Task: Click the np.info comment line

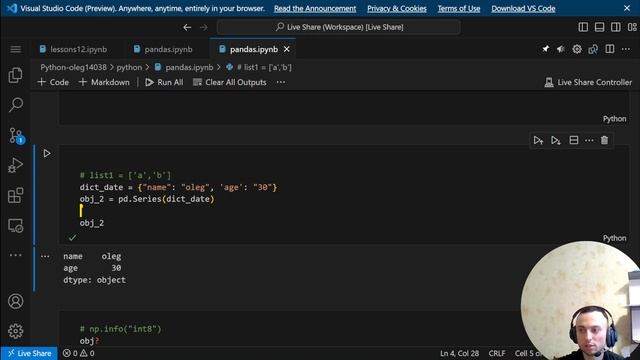Action: coord(120,329)
